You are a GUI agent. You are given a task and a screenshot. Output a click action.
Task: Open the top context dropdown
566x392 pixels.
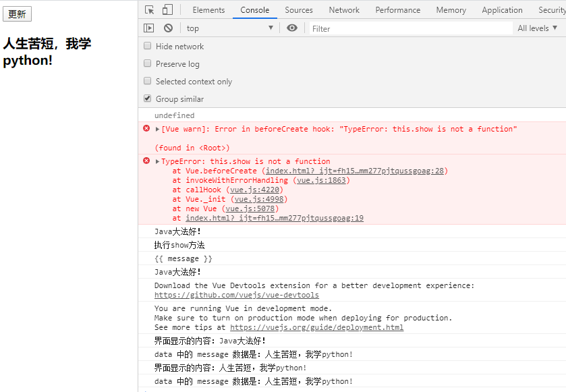(x=229, y=28)
